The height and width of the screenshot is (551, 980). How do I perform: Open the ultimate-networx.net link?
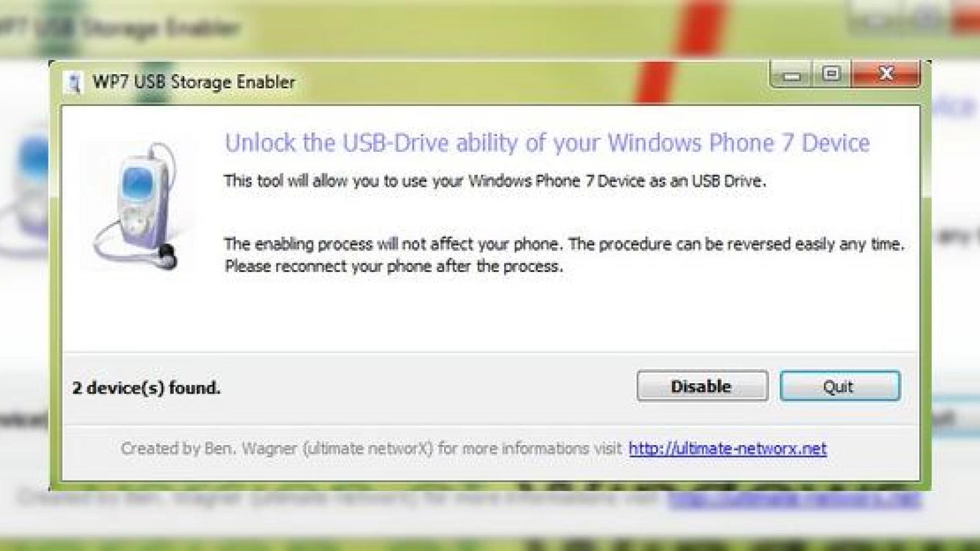(x=728, y=449)
